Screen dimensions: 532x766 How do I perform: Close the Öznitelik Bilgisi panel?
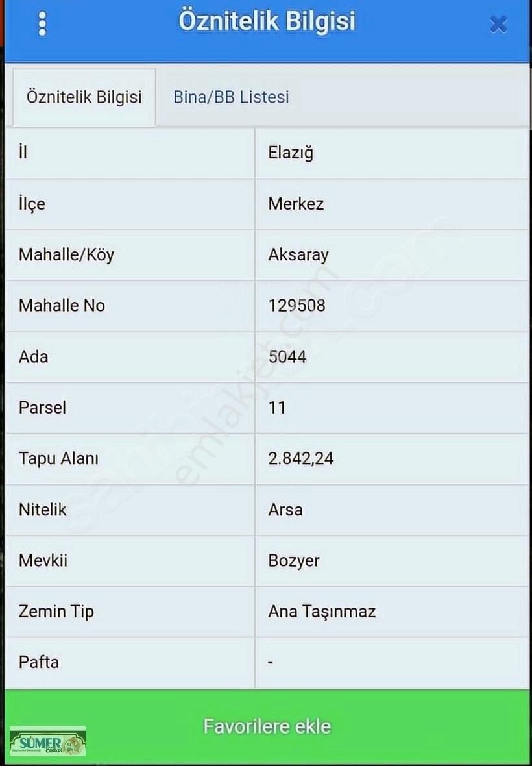[x=498, y=24]
